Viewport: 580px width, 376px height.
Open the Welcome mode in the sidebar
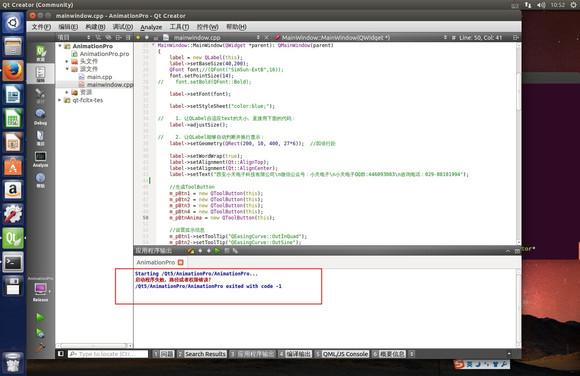tap(40, 53)
